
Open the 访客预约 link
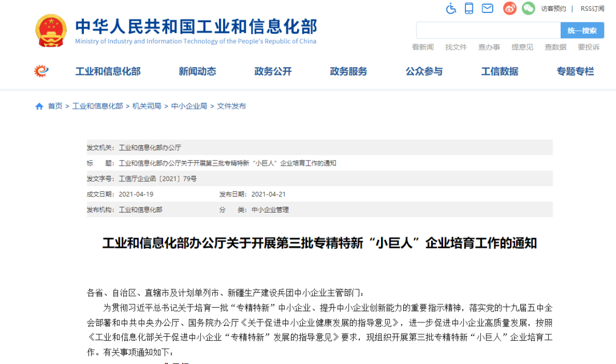coord(553,9)
